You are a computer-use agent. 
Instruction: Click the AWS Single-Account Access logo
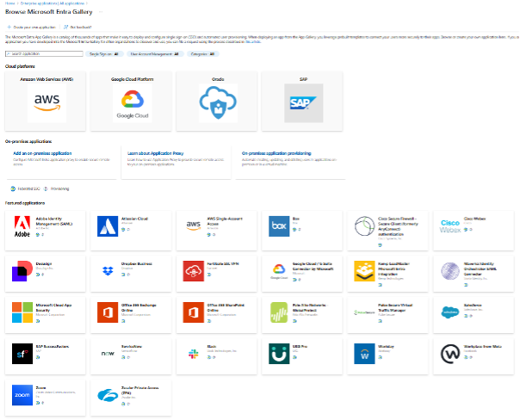[194, 226]
